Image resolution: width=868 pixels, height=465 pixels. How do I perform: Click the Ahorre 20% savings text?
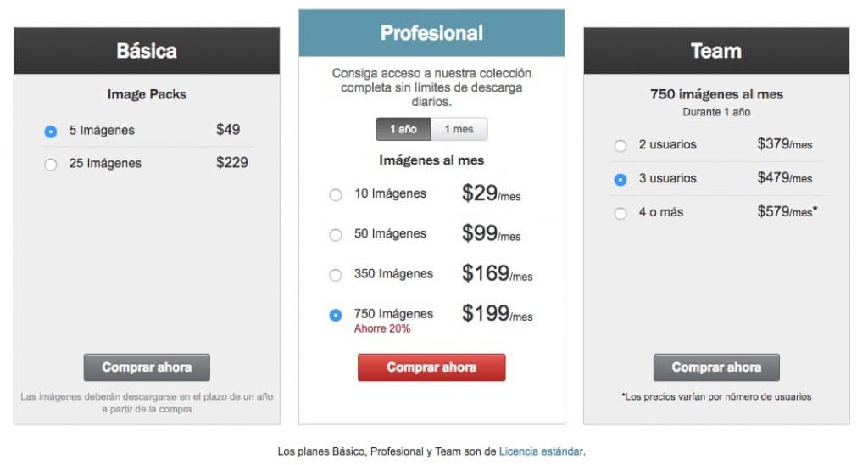[x=382, y=328]
